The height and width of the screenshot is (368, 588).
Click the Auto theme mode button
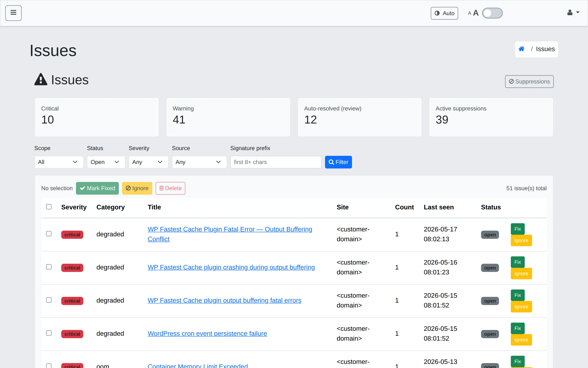pos(444,13)
